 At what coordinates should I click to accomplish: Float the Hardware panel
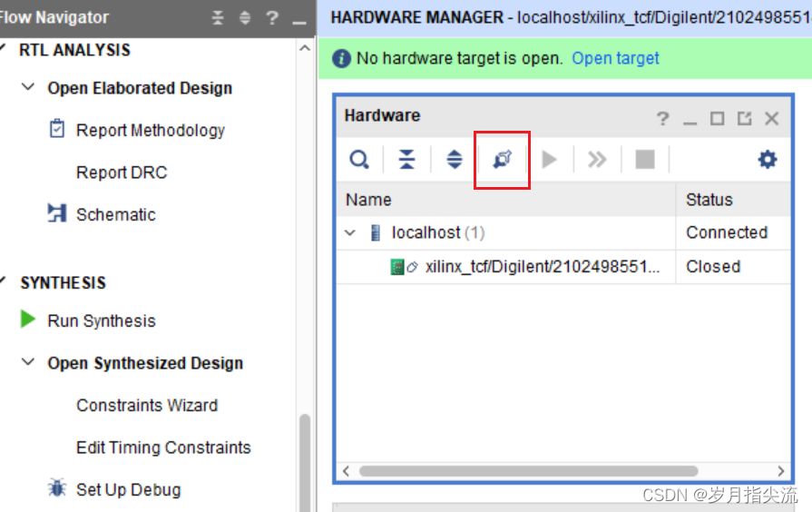coord(744,119)
